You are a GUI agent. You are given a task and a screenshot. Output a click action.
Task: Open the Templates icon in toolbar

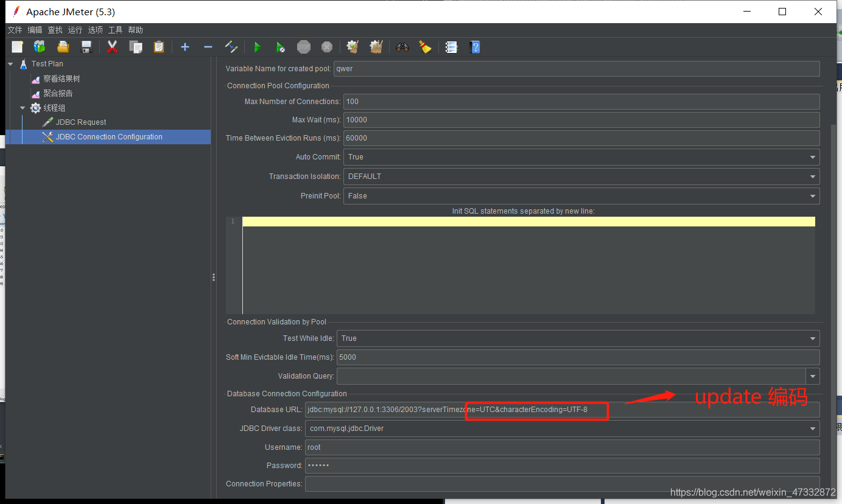coord(40,47)
